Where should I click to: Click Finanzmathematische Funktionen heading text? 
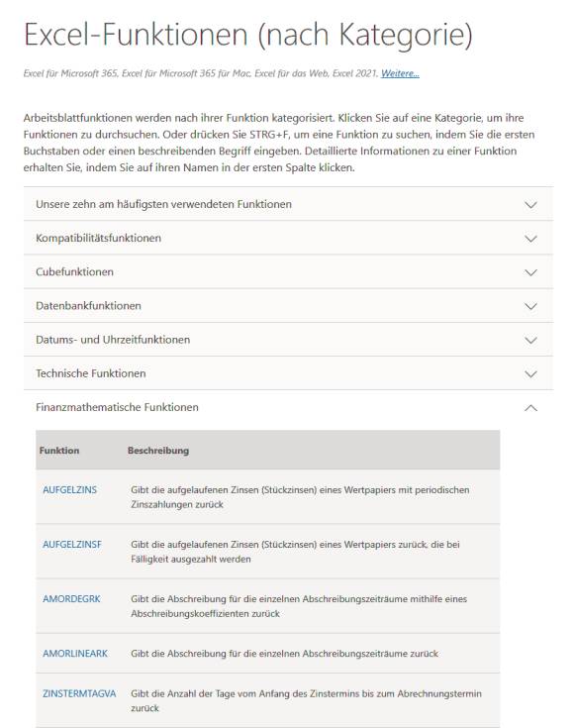pos(117,407)
